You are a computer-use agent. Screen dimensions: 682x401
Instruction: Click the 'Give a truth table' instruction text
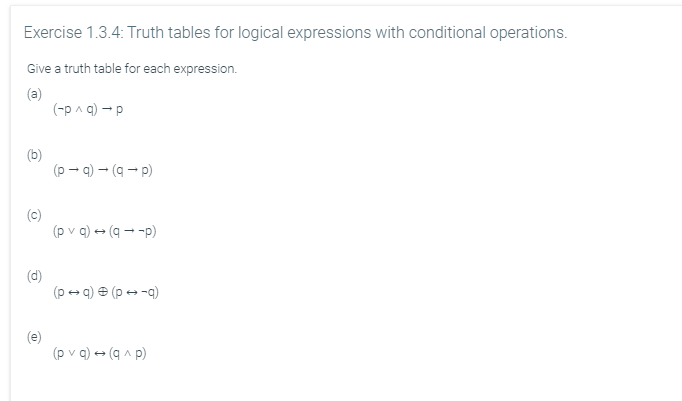point(132,69)
